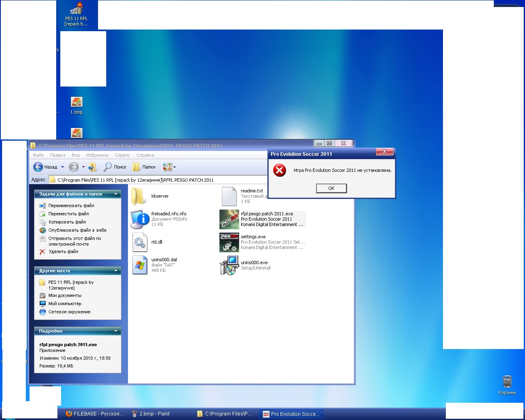Collapse the Подробно details panel

coord(116,331)
